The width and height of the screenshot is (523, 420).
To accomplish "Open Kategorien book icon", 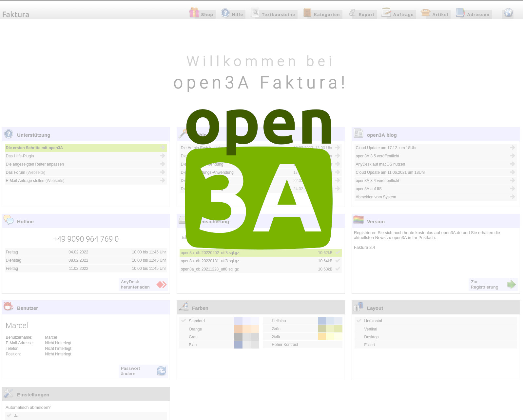I will [307, 12].
